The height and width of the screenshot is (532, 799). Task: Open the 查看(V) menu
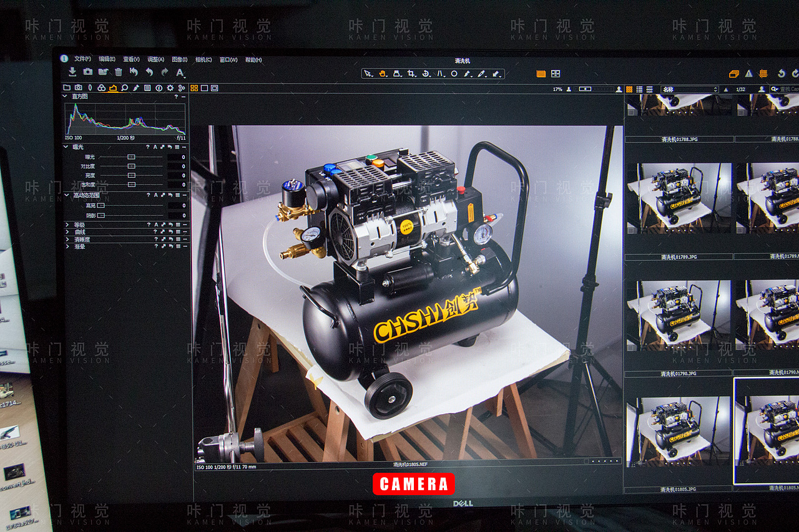[131, 59]
